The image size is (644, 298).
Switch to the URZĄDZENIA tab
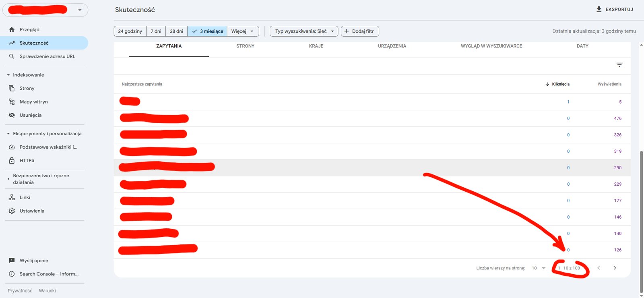coord(392,46)
